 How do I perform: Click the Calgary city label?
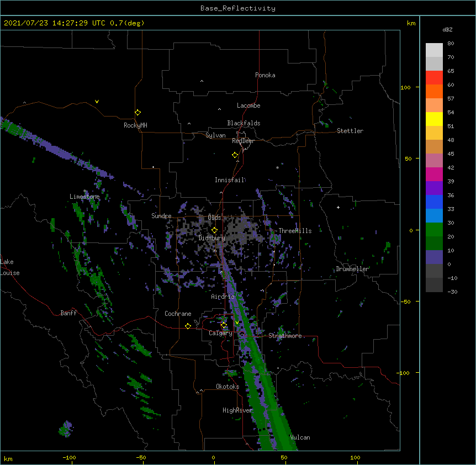(221, 333)
